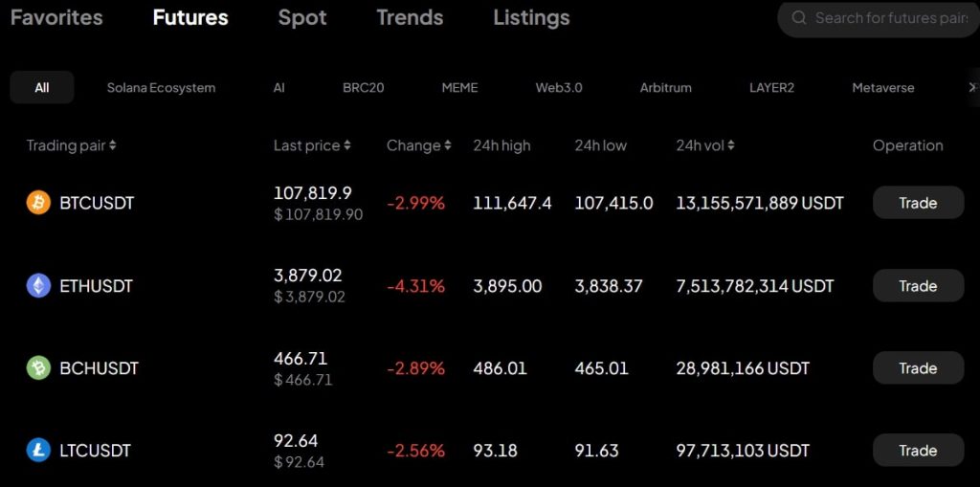Viewport: 980px width, 487px height.
Task: Sort by Change column arrows
Action: [448, 145]
